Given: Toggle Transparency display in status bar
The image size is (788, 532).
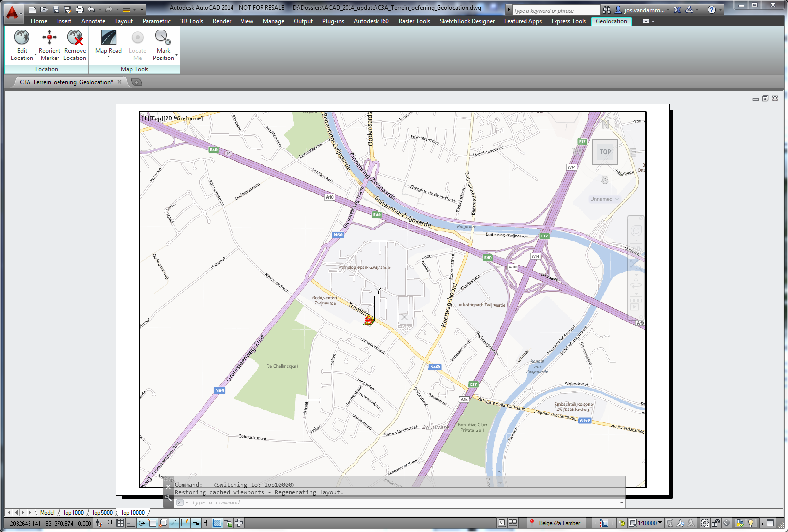Looking at the screenshot, I should point(217,523).
